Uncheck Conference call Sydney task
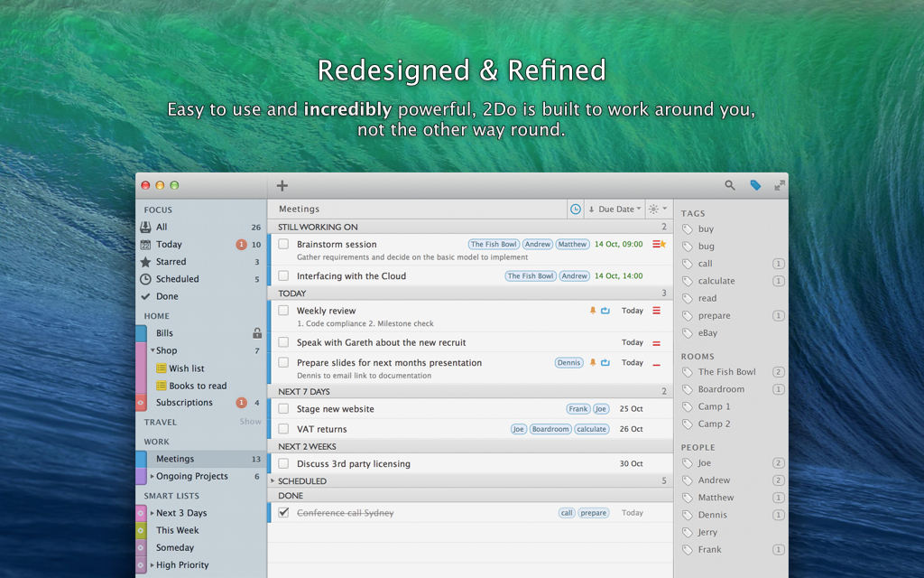This screenshot has width=924, height=578. point(283,513)
